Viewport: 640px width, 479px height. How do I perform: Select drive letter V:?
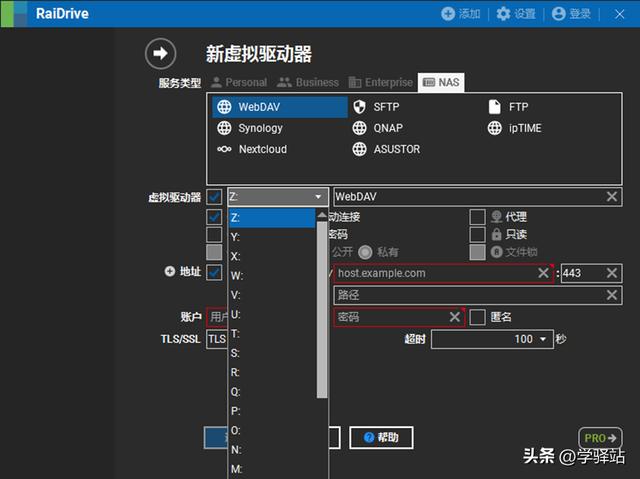click(x=271, y=295)
